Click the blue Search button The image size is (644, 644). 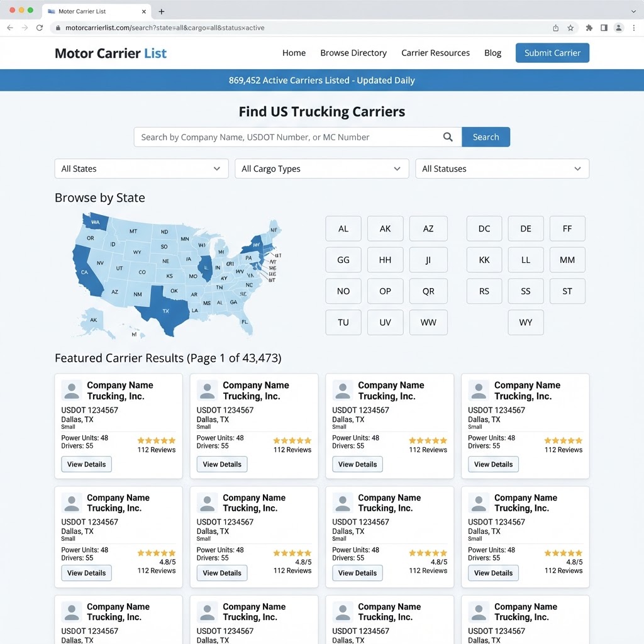486,136
